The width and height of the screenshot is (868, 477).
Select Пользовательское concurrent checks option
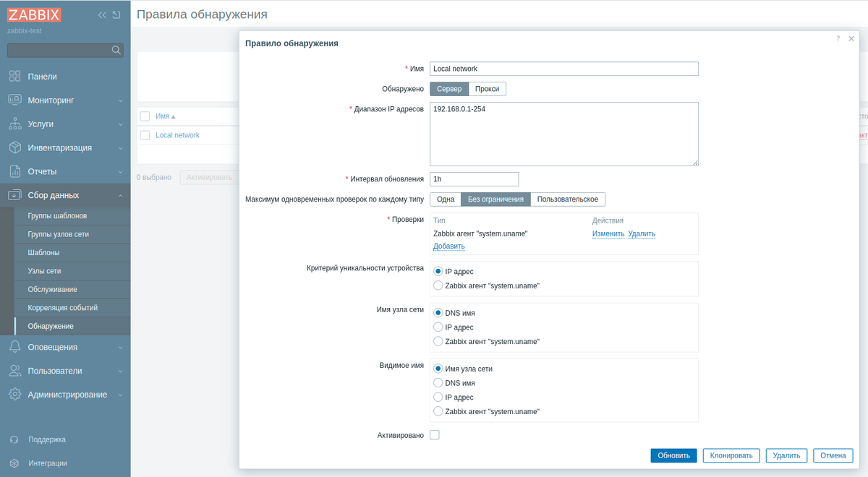568,199
